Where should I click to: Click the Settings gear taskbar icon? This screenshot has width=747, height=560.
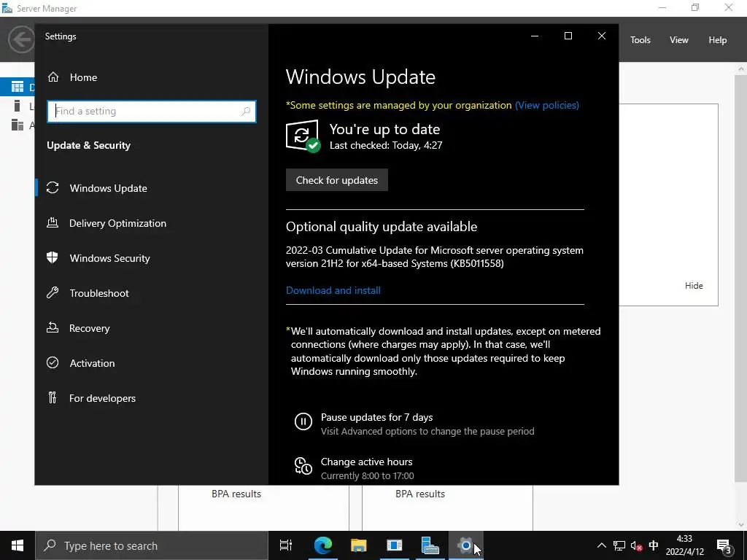tap(466, 545)
